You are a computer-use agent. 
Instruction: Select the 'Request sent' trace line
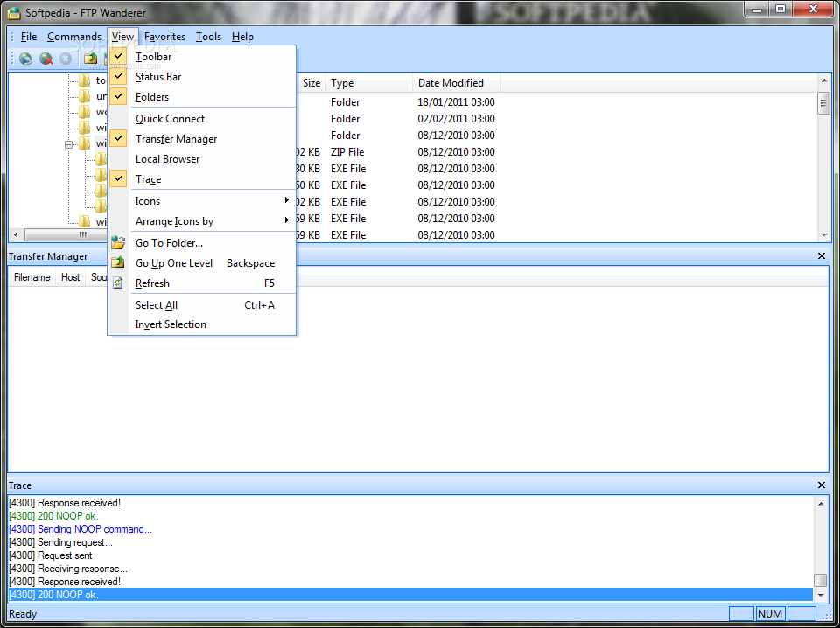click(x=411, y=555)
